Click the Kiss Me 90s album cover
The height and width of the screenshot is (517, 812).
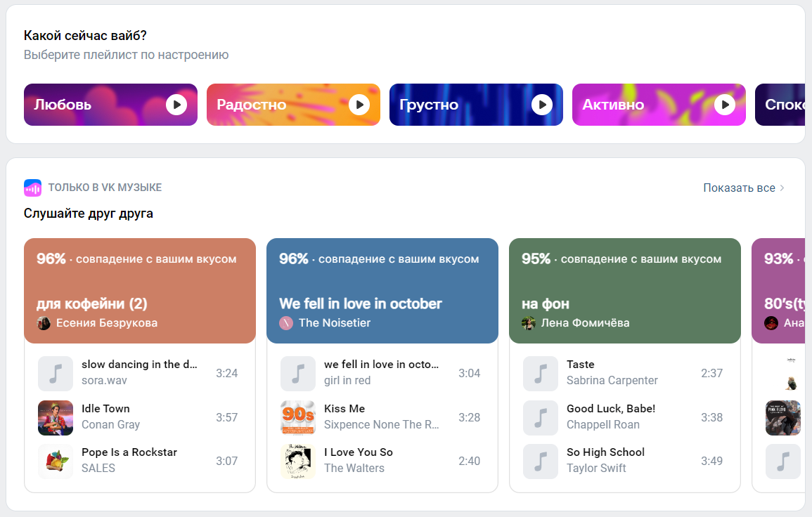298,418
